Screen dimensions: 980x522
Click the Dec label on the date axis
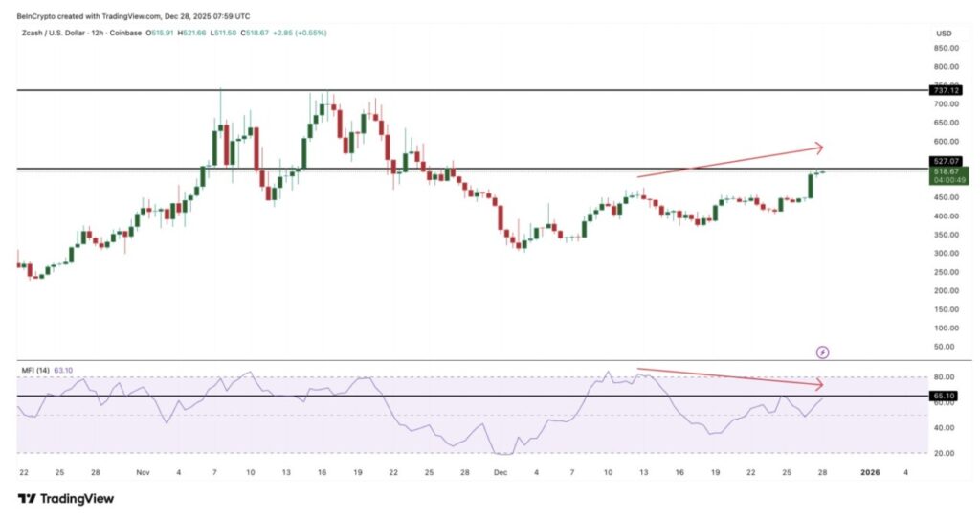pyautogui.click(x=500, y=472)
